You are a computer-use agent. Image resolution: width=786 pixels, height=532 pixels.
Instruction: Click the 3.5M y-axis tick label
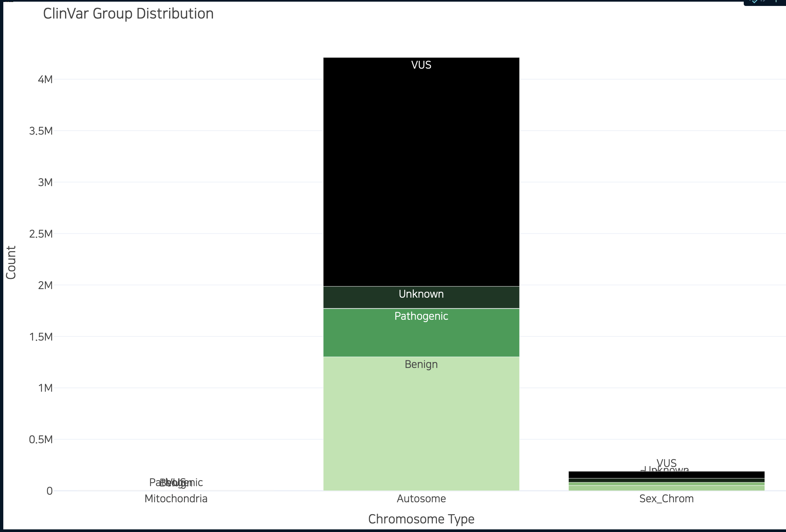[41, 131]
